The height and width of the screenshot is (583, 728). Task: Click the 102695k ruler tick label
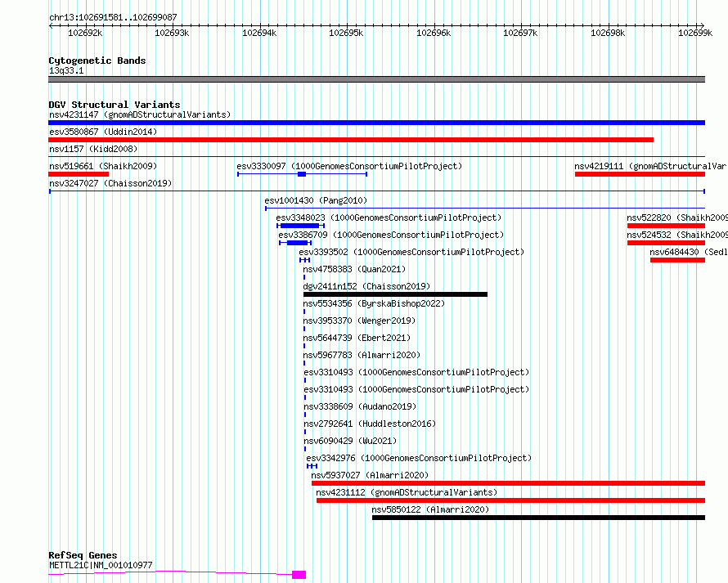click(346, 33)
